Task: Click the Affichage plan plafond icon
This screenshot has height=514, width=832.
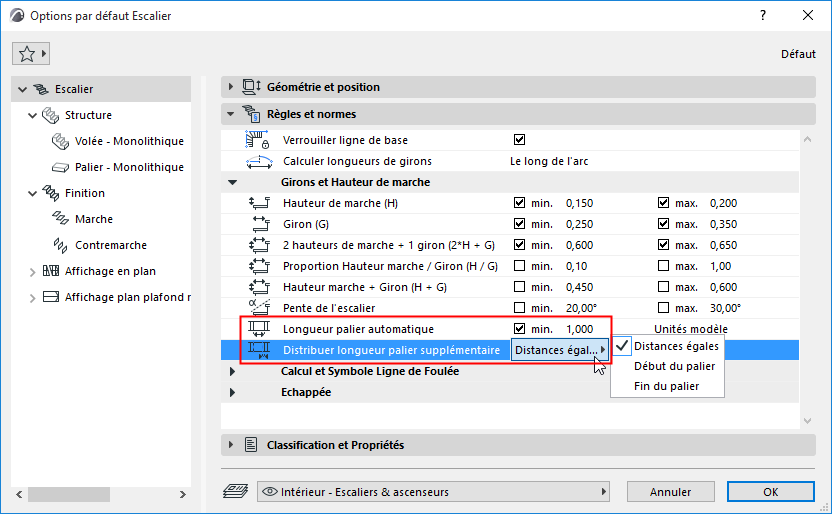Action: 50,297
